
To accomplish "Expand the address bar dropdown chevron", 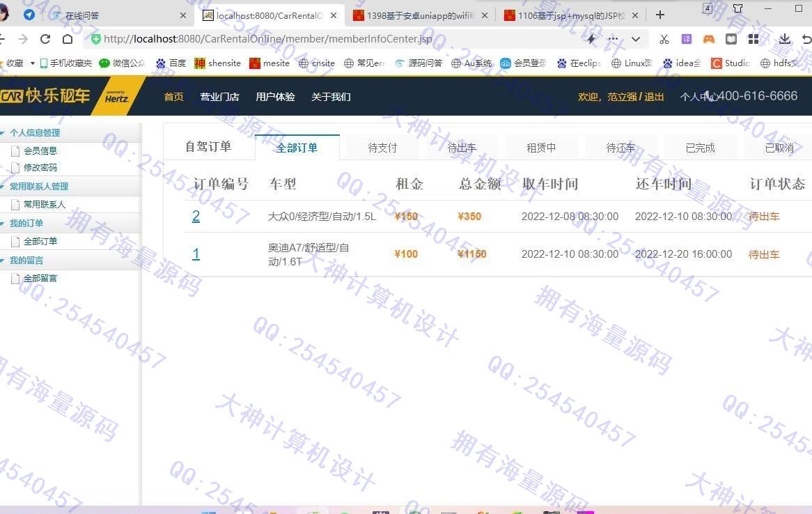I will pos(636,39).
